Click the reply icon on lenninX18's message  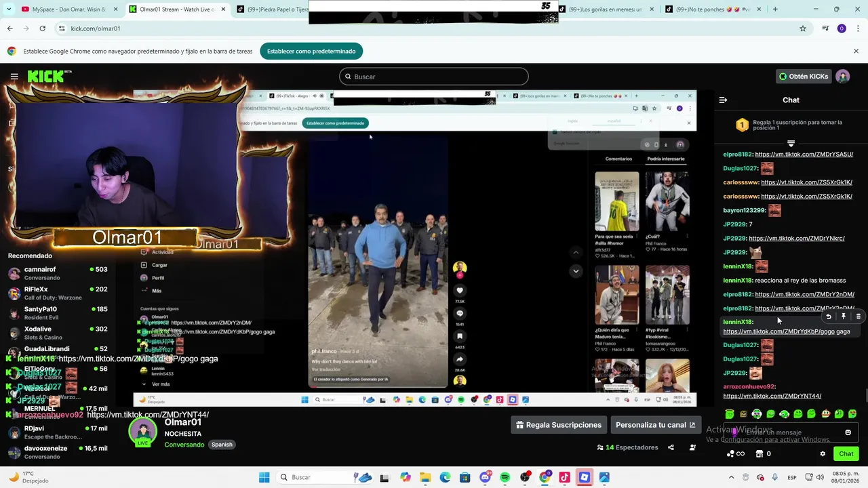point(828,317)
